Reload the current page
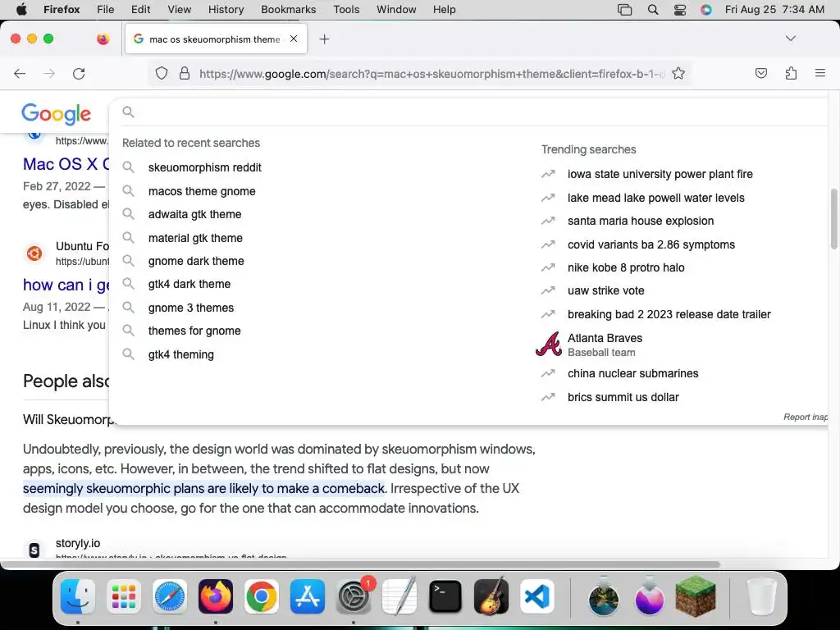The width and height of the screenshot is (840, 630). click(79, 73)
